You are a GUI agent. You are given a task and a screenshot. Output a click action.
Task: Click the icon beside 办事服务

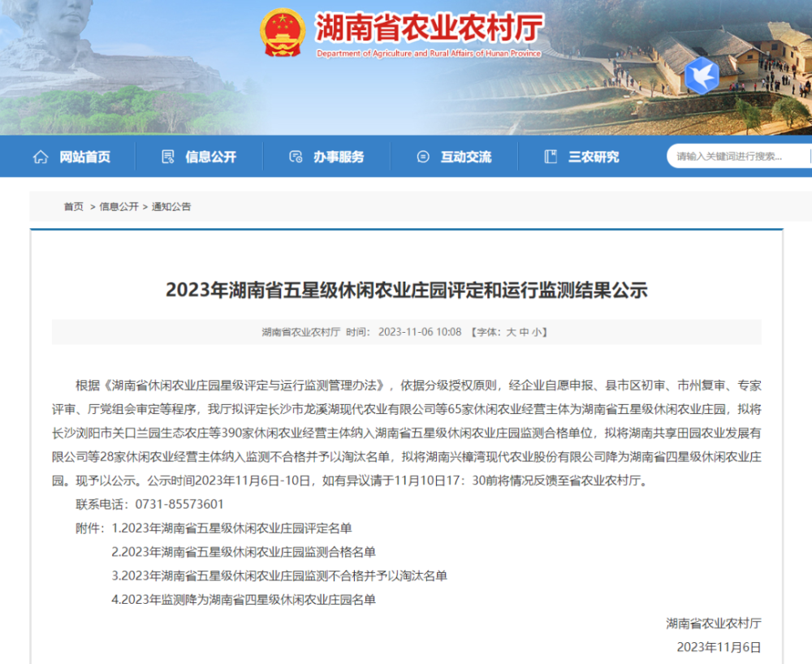tap(296, 157)
